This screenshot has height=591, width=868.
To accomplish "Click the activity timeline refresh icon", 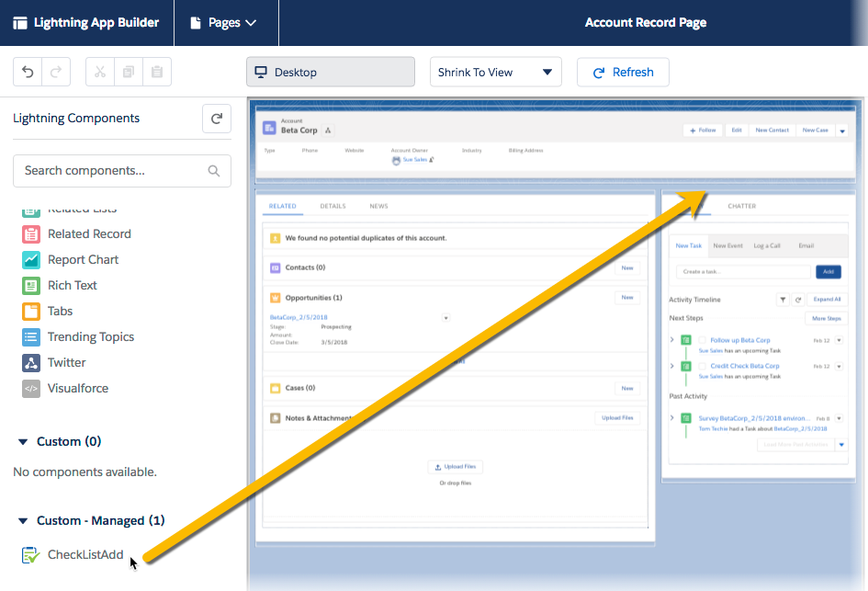I will point(798,300).
